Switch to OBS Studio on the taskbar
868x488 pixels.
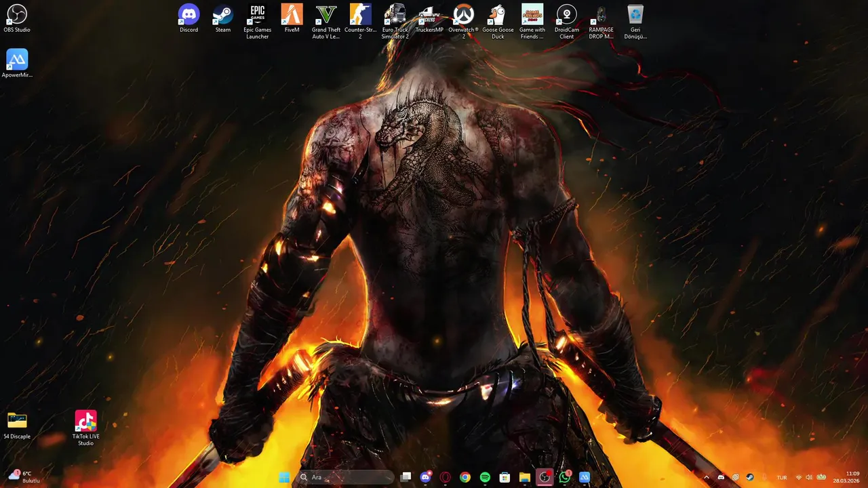545,477
